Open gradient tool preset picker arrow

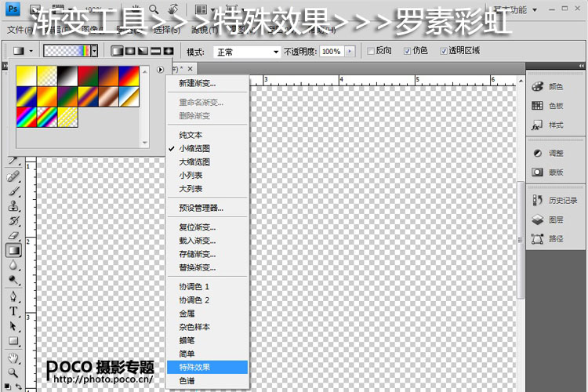[31, 51]
